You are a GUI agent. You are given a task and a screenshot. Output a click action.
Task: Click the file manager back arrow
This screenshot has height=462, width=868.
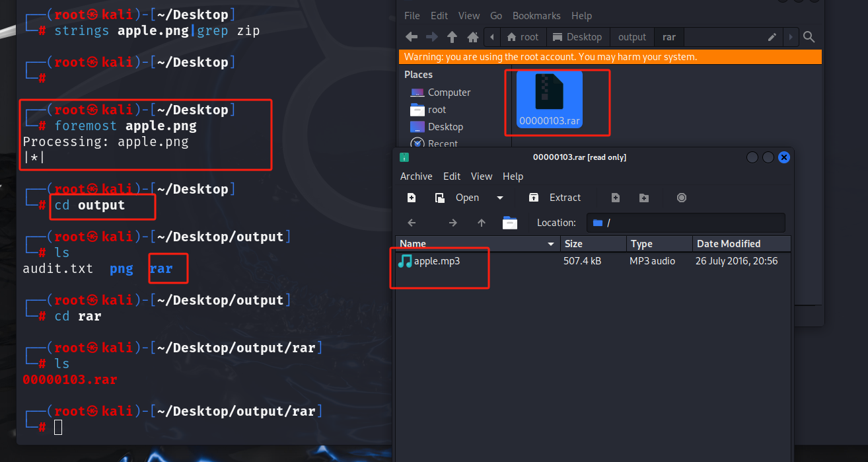[411, 37]
